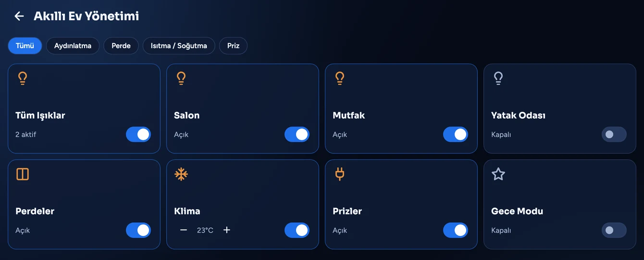Enable the Yatak Odası toggle
This screenshot has height=260, width=644.
click(x=614, y=134)
